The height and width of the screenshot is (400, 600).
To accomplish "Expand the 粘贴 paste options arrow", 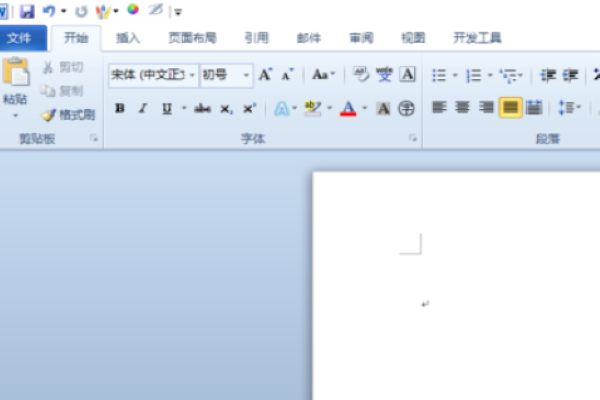I will (16, 115).
